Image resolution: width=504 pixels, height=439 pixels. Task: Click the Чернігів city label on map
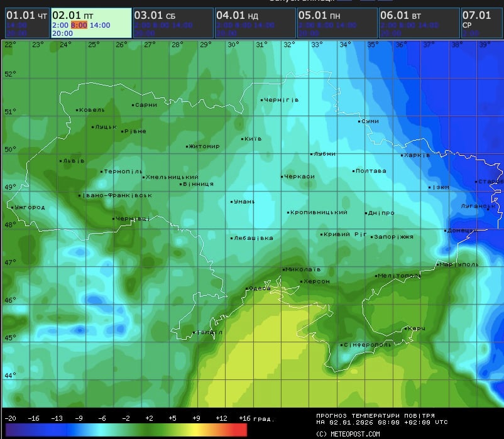click(282, 100)
